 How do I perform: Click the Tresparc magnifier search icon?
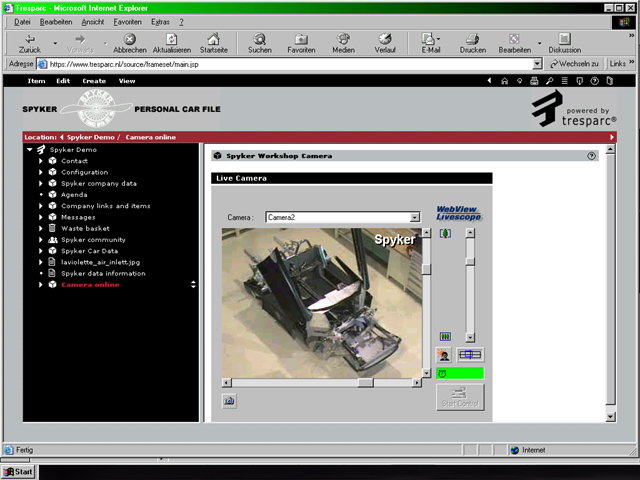click(x=549, y=81)
